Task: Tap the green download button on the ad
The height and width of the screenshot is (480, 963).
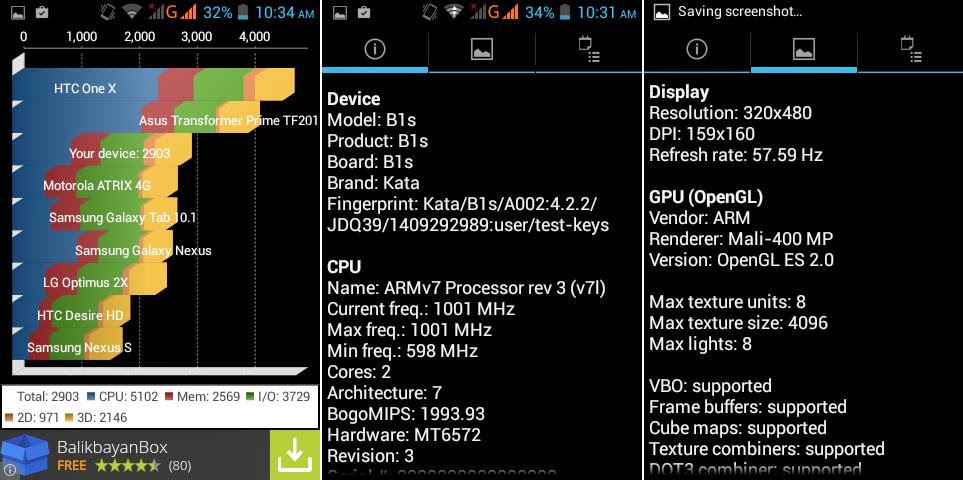Action: pyautogui.click(x=295, y=455)
